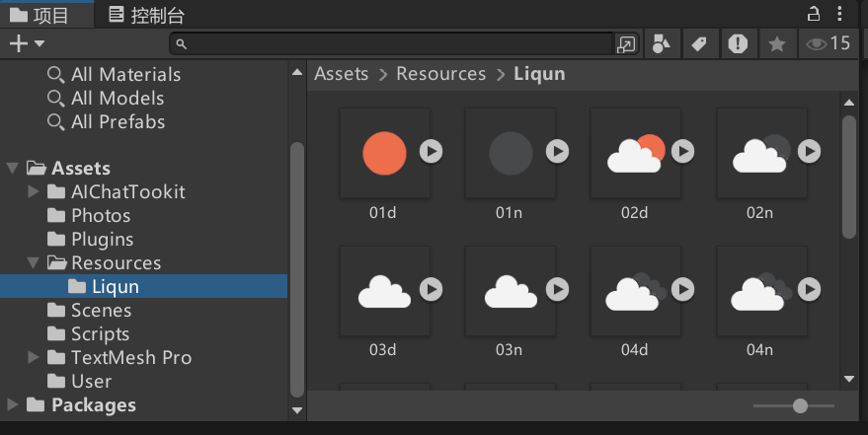Open the plus Create asset dropdown
The image size is (868, 435).
coord(26,43)
